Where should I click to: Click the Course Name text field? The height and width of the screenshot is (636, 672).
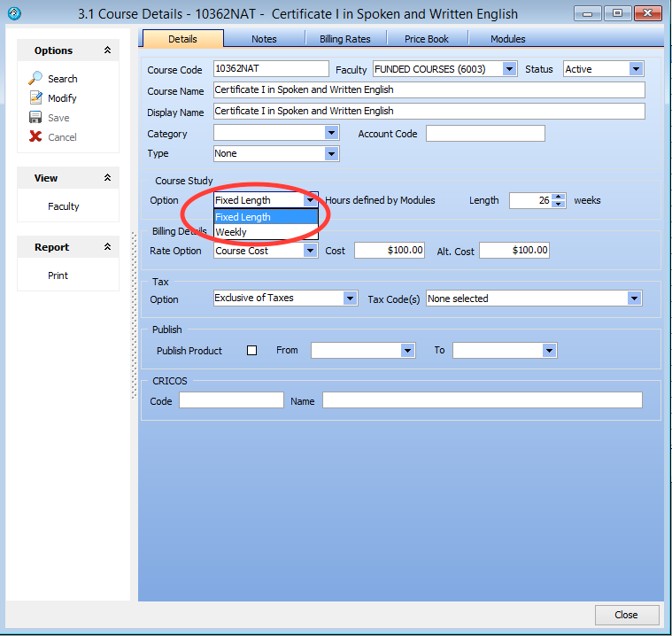click(x=429, y=90)
